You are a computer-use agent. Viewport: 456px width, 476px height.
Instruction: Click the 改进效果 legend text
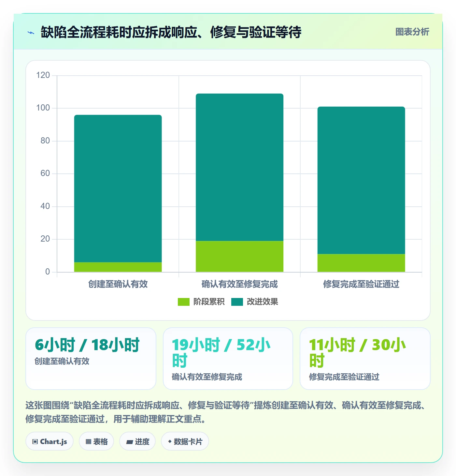coord(262,302)
